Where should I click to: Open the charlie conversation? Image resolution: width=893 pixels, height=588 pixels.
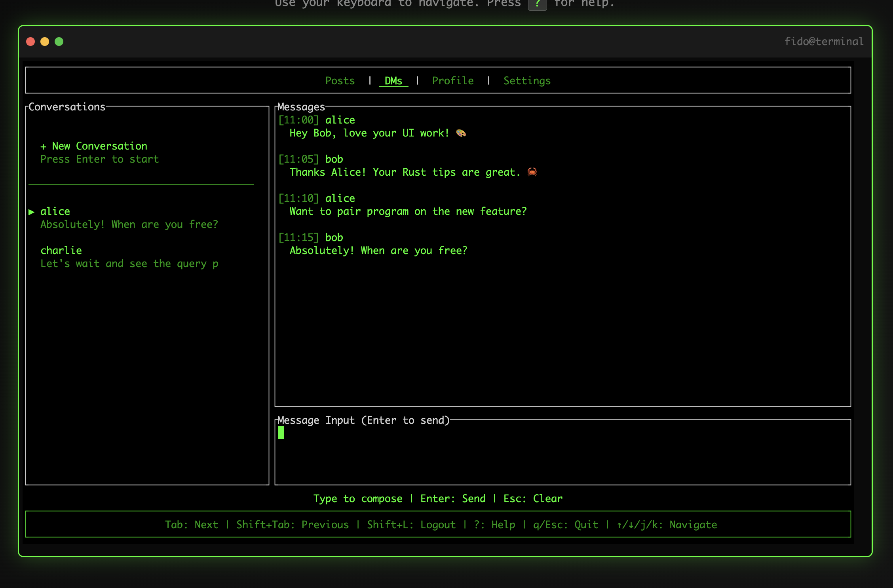(61, 250)
